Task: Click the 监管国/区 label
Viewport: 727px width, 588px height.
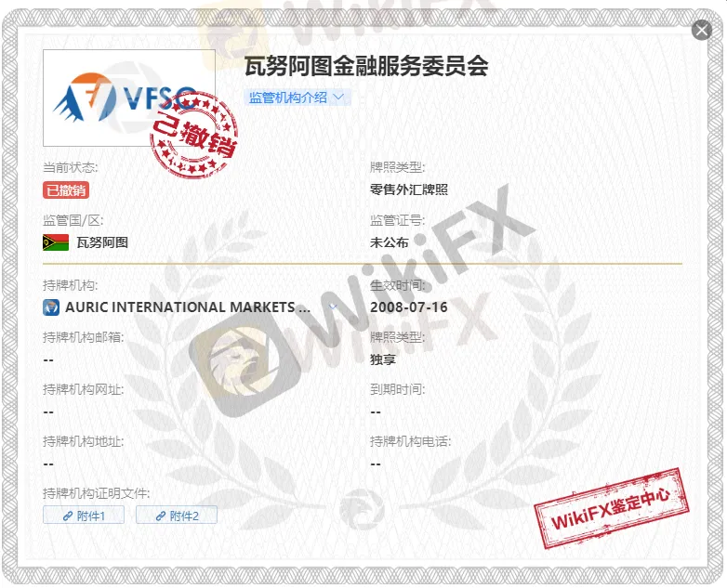Action: click(x=73, y=220)
